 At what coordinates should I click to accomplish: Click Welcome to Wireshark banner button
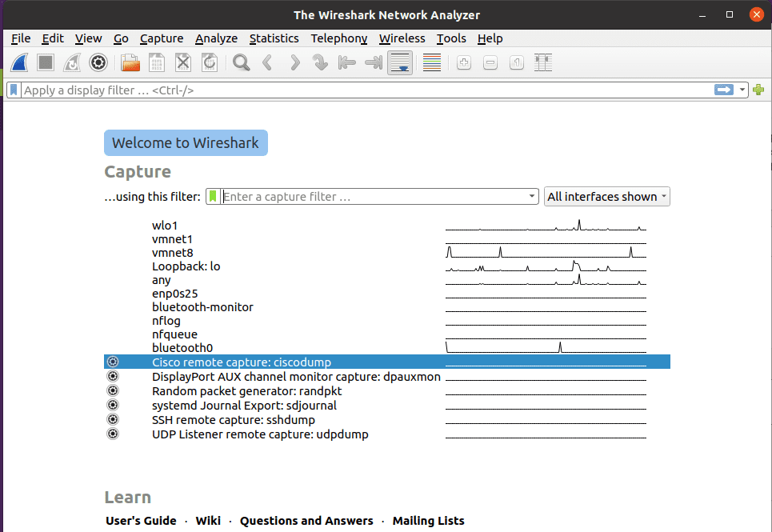pos(186,142)
